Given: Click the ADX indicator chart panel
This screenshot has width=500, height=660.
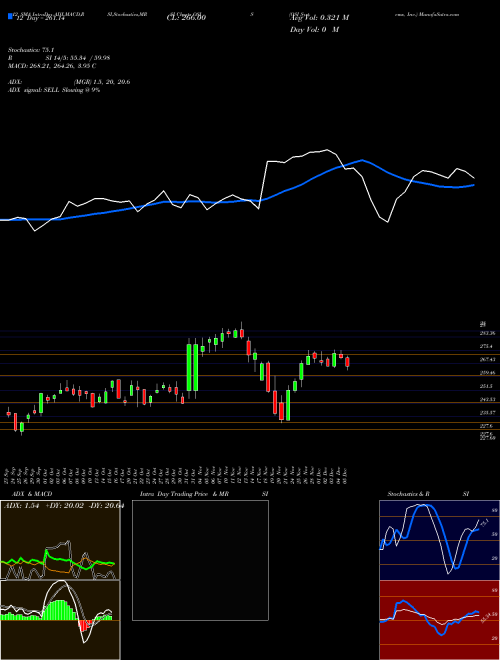Looking at the screenshot, I should click(x=60, y=540).
